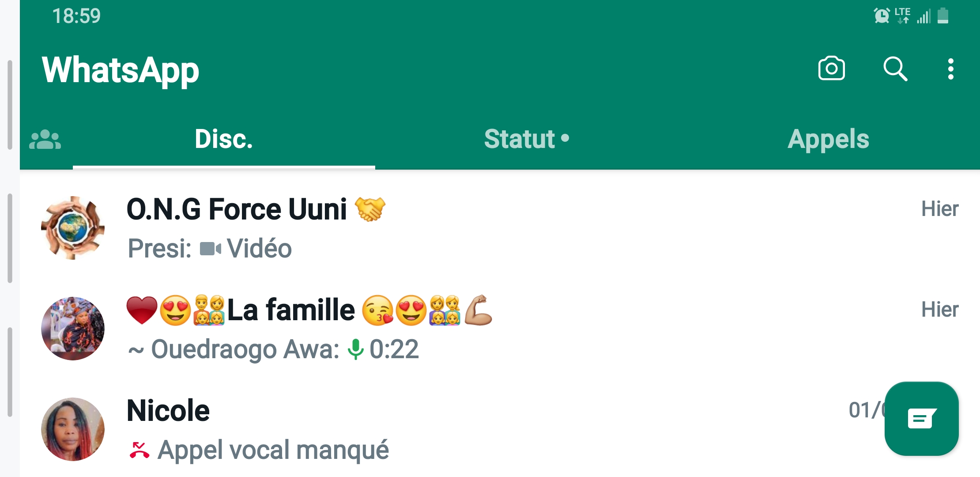980x477 pixels.
Task: Switch to the Statut tab
Action: 526,139
